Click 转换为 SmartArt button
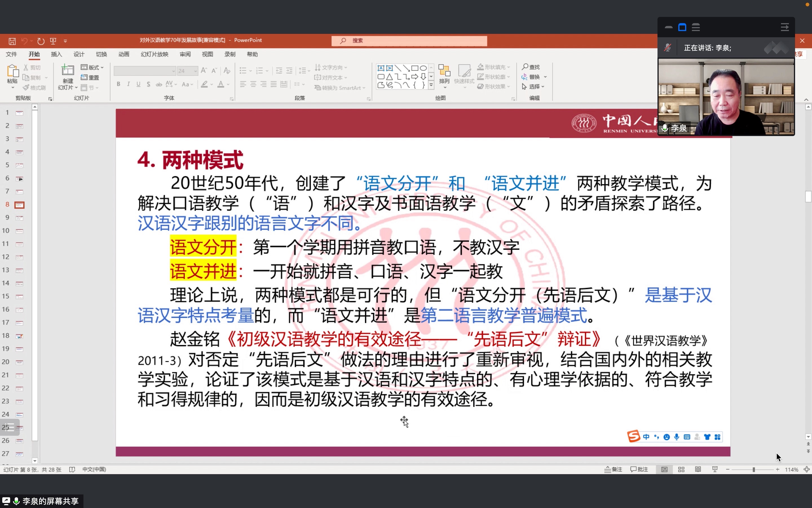The image size is (812, 508). click(x=339, y=88)
